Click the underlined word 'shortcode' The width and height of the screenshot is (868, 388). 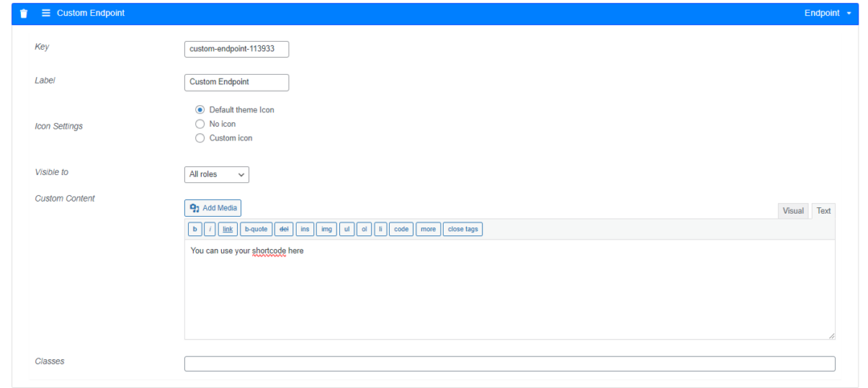click(269, 251)
